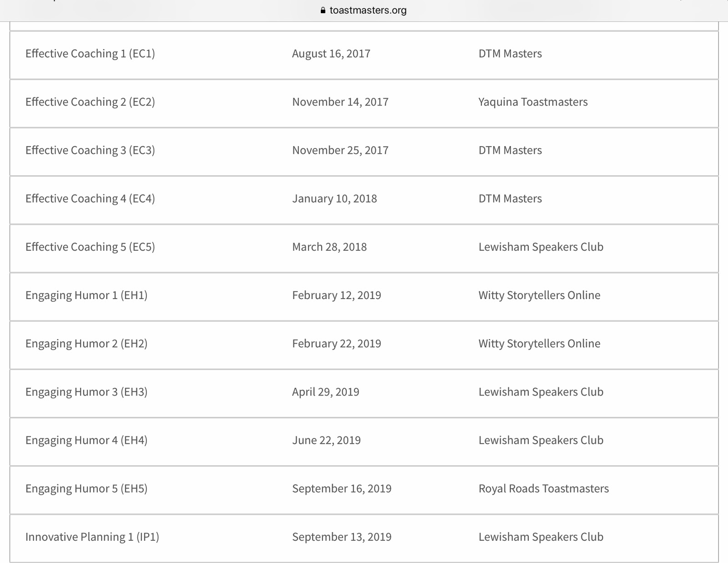This screenshot has height=563, width=728.
Task: Click Lewisham Speakers Club in EH4 row
Action: pyautogui.click(x=541, y=440)
